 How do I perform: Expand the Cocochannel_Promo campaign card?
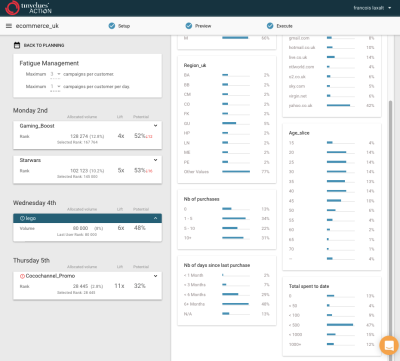click(155, 276)
